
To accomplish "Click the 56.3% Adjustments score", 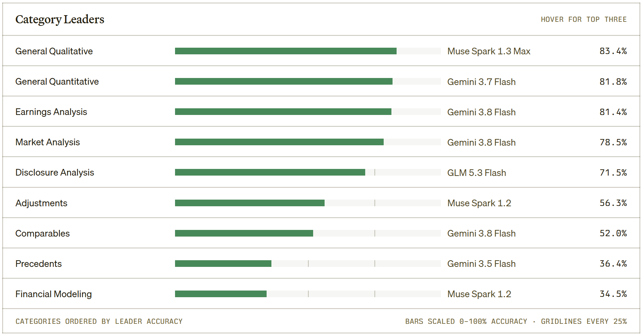I will click(613, 203).
